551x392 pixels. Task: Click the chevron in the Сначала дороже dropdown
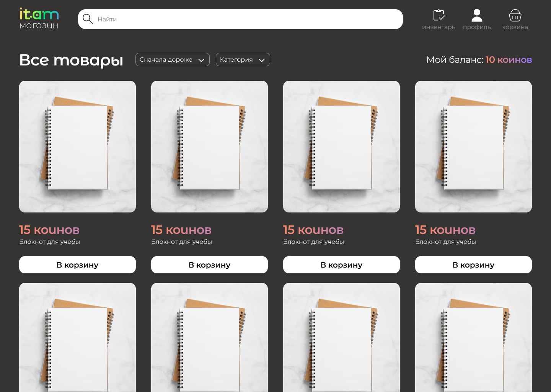pyautogui.click(x=201, y=60)
